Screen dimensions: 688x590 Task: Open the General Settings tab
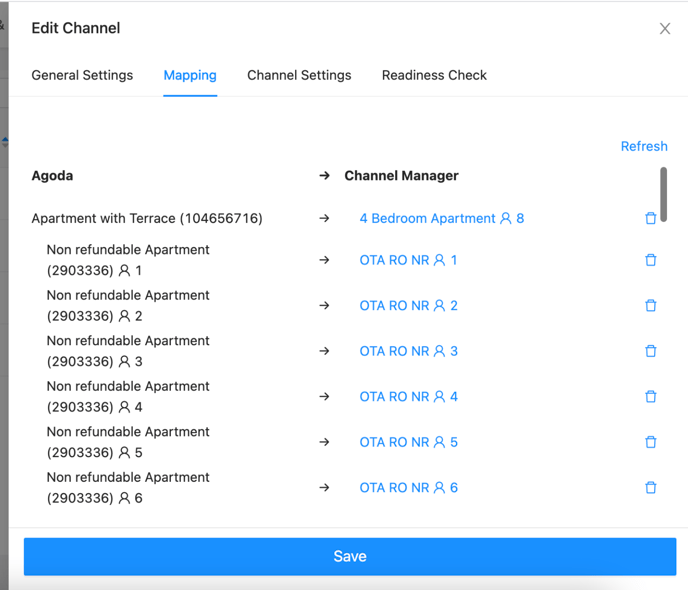coord(82,75)
